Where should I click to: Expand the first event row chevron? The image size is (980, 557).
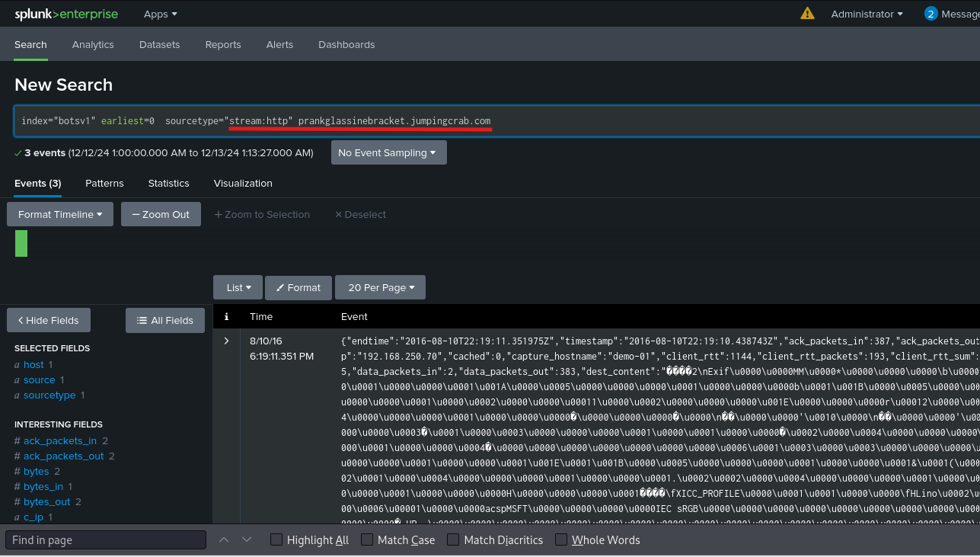pos(226,341)
